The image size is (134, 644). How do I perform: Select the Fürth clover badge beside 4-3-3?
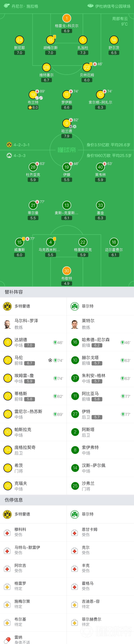(x=9, y=155)
